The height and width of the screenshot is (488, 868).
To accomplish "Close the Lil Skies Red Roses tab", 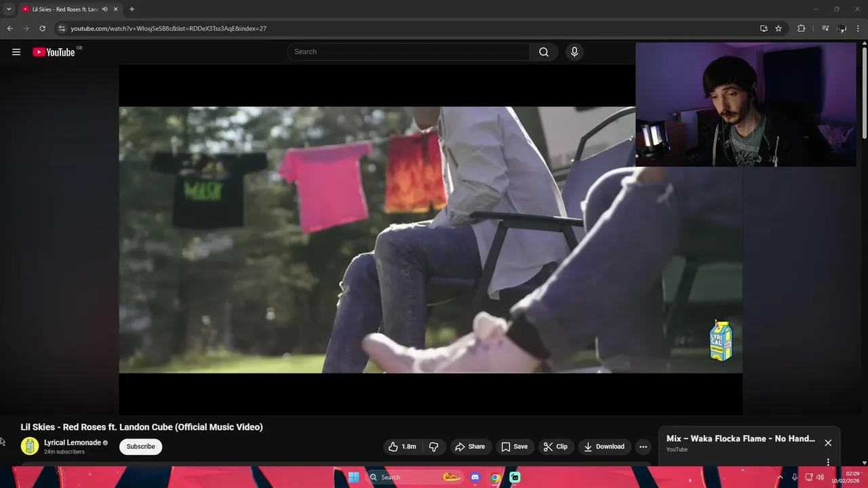I will 116,9.
